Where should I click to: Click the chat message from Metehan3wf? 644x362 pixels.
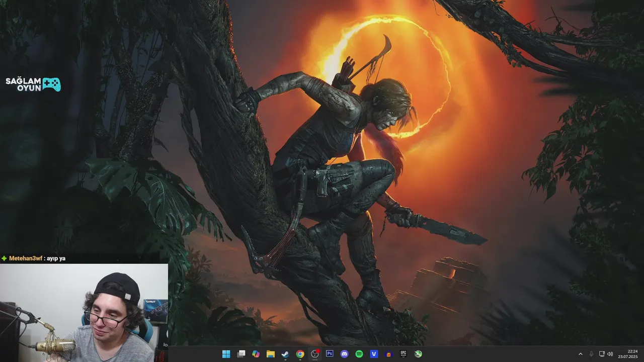[x=33, y=258]
